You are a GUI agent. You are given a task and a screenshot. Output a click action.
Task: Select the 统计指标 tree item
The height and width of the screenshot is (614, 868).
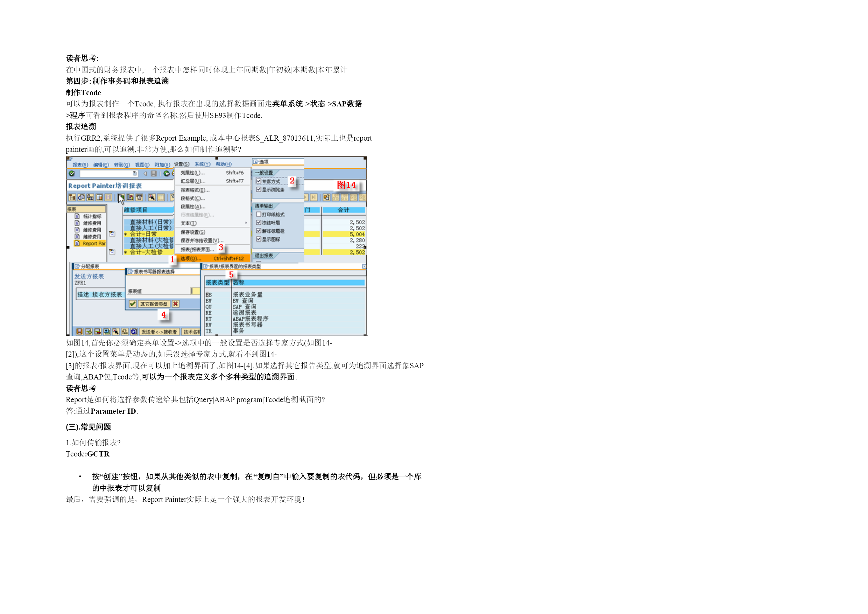92,216
